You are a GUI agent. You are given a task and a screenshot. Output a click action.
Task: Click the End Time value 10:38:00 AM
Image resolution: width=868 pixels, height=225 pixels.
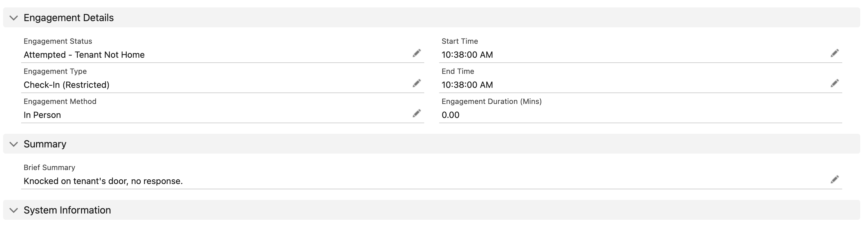(467, 85)
